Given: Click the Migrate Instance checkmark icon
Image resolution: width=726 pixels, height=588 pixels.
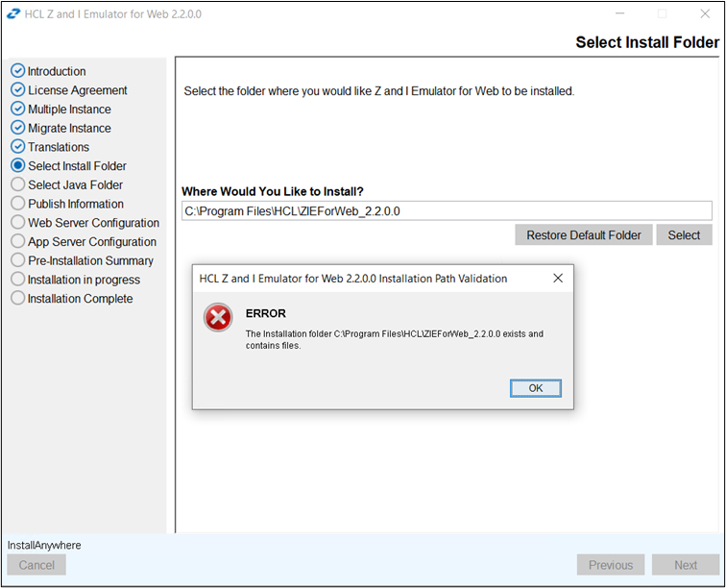Looking at the screenshot, I should click(x=17, y=128).
